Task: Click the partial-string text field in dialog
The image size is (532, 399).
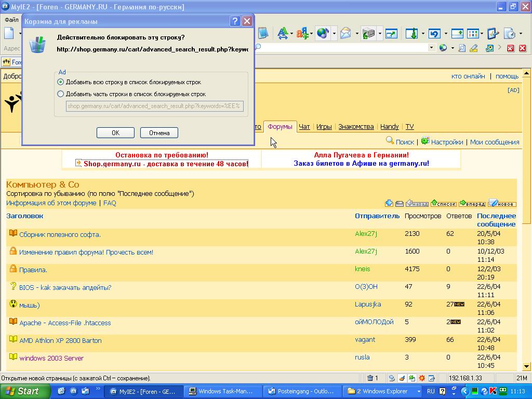Action: [x=155, y=106]
